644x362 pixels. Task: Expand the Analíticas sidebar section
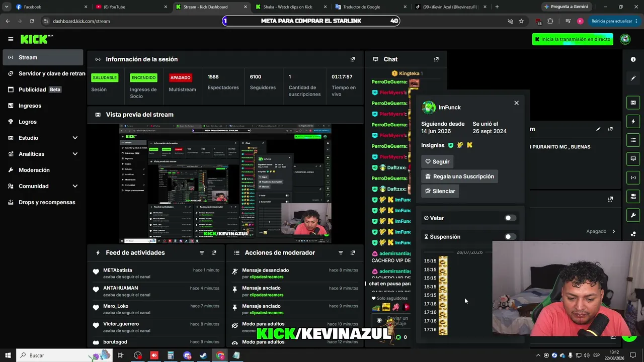[75, 154]
